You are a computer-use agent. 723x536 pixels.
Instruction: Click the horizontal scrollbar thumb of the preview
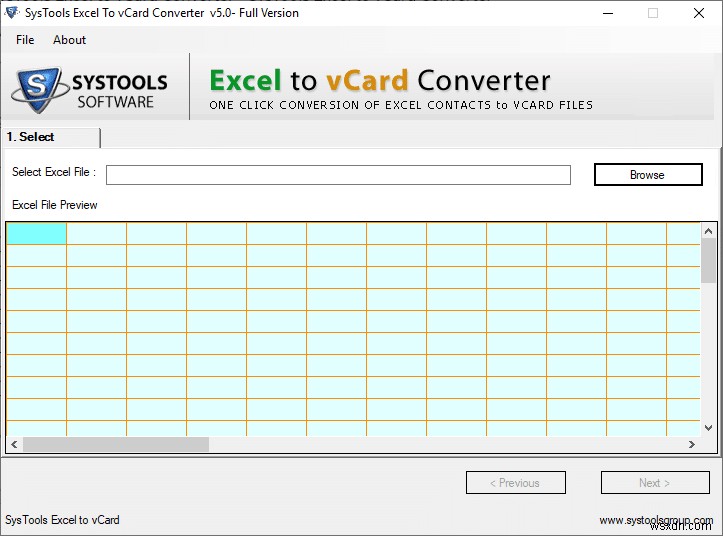(x=116, y=444)
